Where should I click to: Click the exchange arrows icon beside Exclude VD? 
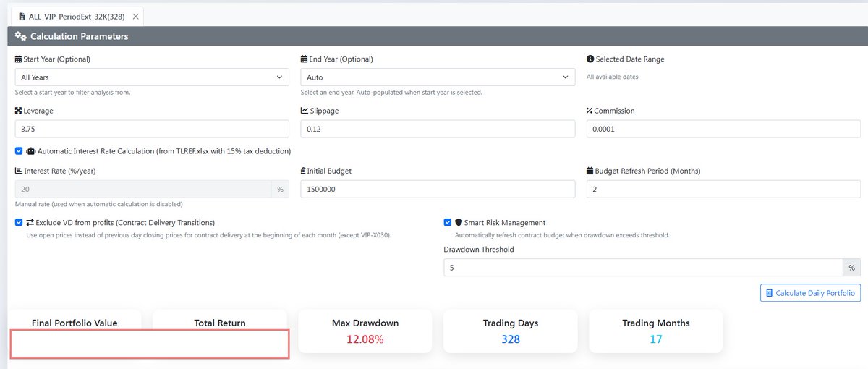(30, 223)
